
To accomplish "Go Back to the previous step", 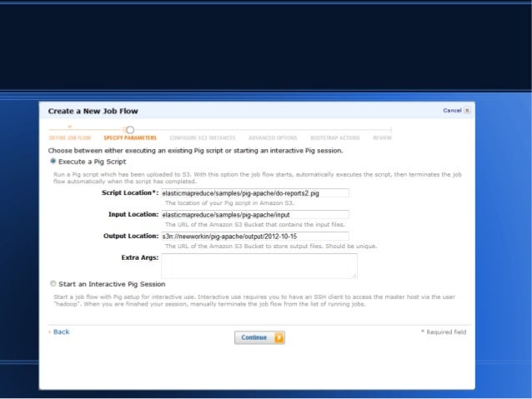I will point(61,332).
